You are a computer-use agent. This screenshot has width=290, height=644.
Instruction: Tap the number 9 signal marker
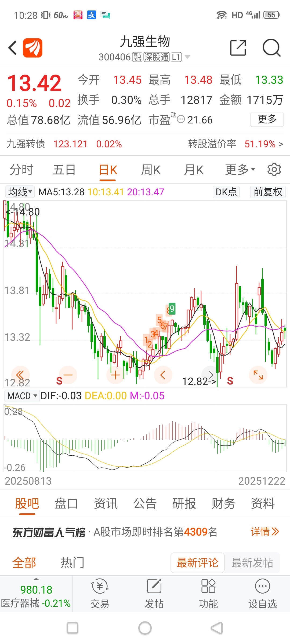(x=172, y=308)
